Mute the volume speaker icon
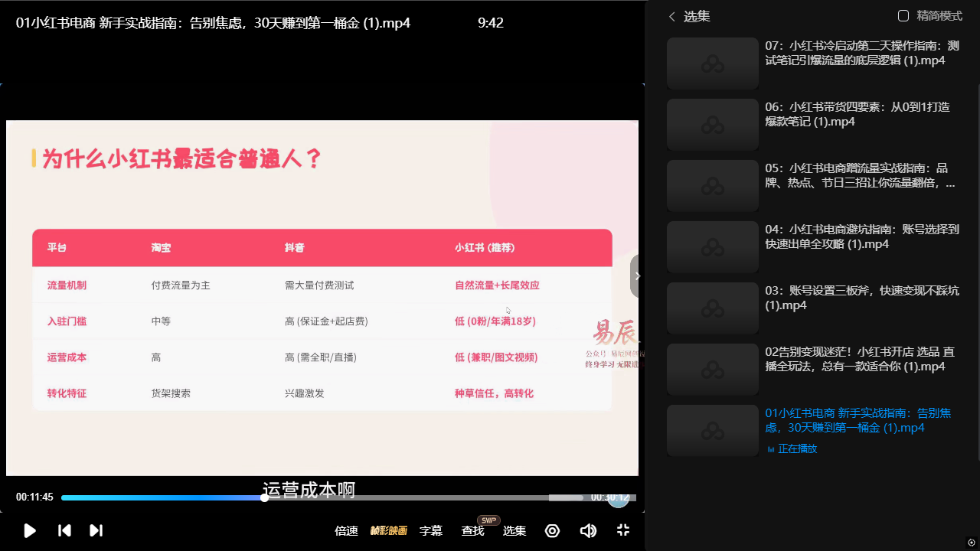The width and height of the screenshot is (980, 551). pos(588,530)
